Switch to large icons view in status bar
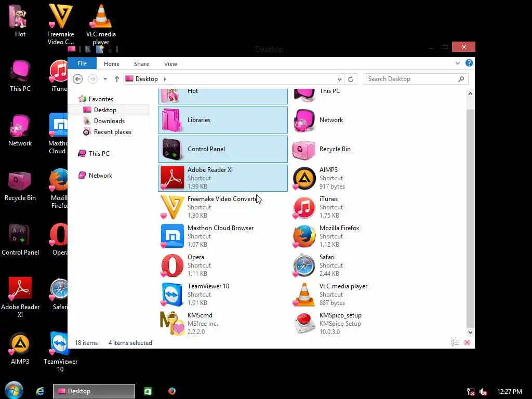The height and width of the screenshot is (399, 532). point(467,342)
